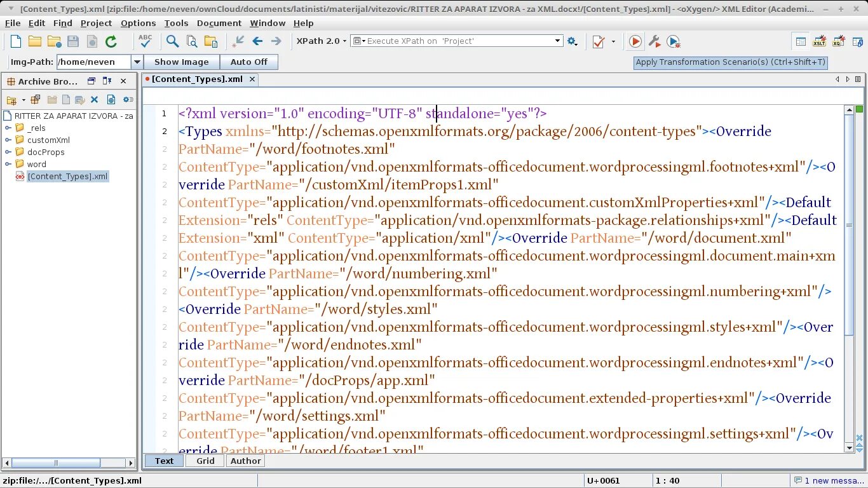Open the Open Archive dropdown arrow
Viewport: 868px width, 488px height.
point(24,100)
